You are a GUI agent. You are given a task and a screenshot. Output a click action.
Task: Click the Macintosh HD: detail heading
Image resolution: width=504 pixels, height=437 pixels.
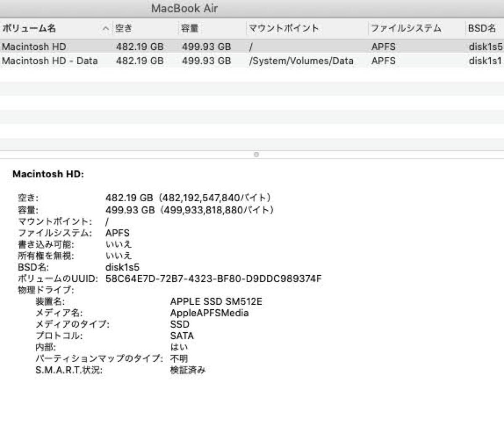coord(48,174)
